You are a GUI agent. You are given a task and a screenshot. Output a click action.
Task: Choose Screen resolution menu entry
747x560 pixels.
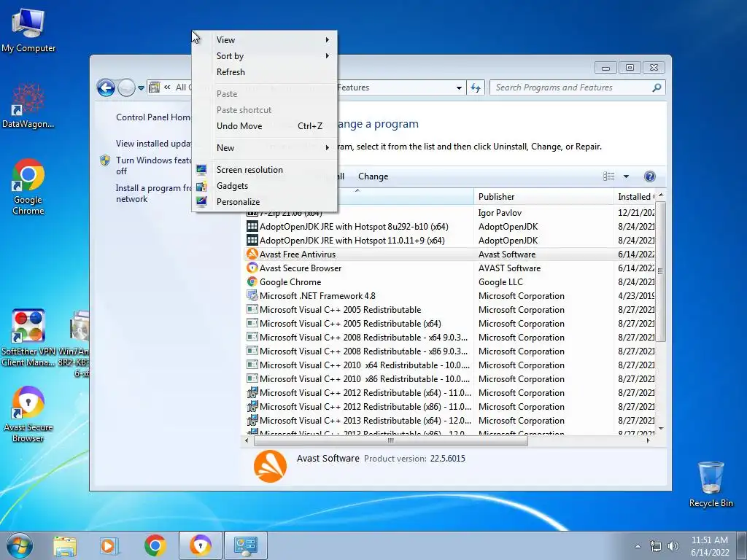coord(264,169)
